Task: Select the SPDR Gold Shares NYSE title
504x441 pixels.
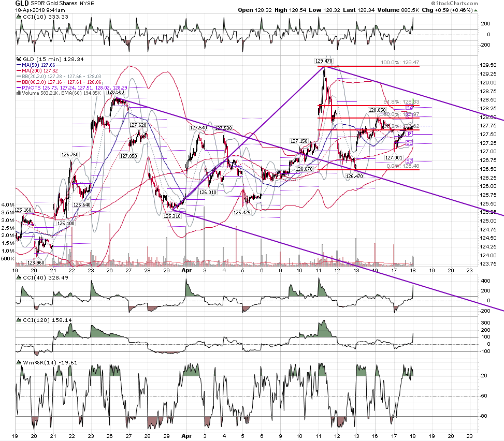Action: [x=62, y=4]
